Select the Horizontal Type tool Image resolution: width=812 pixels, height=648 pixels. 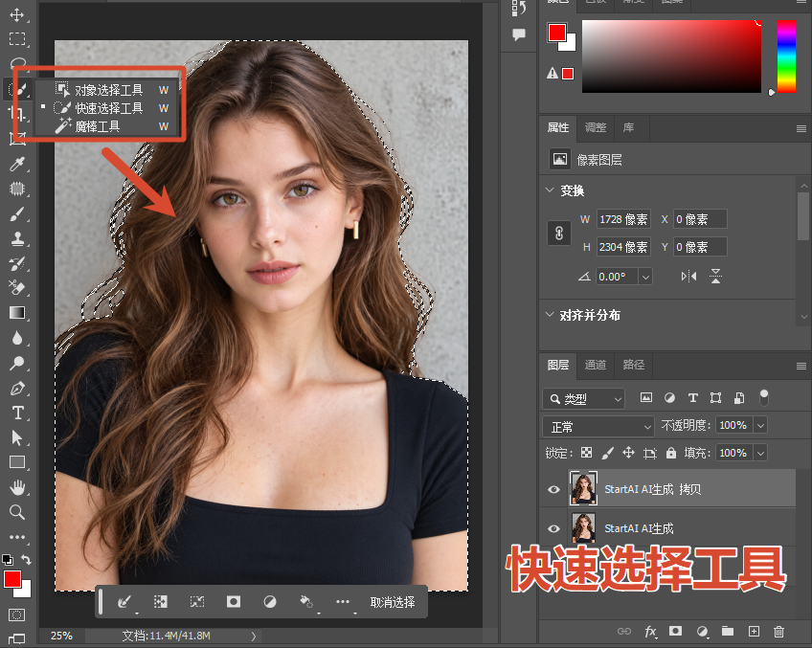coord(16,413)
